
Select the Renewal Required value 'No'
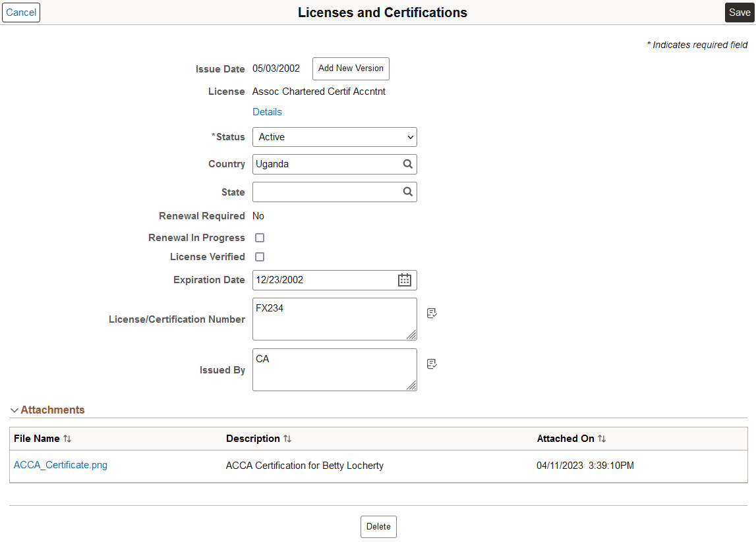pos(258,216)
